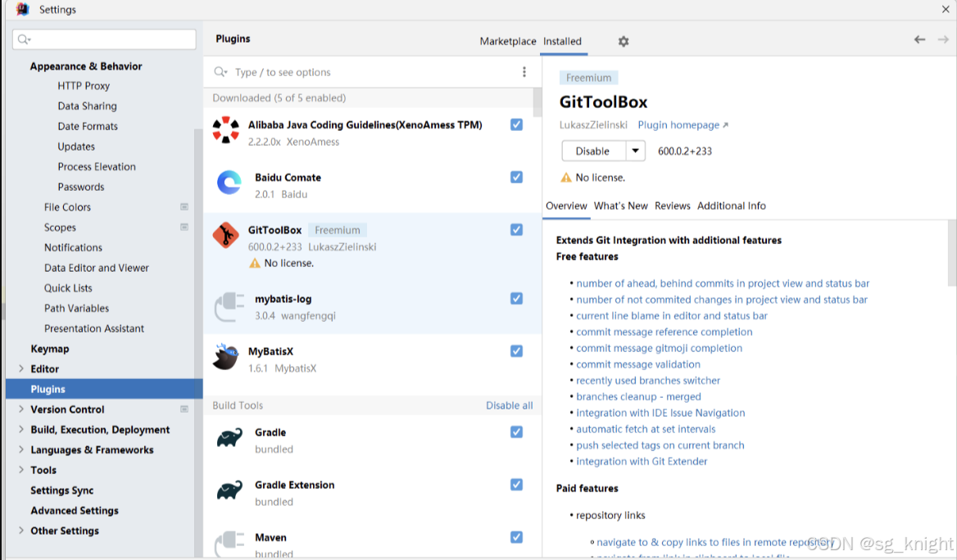Screen dimensions: 957x560
Task: Open the Overview tab
Action: [566, 205]
